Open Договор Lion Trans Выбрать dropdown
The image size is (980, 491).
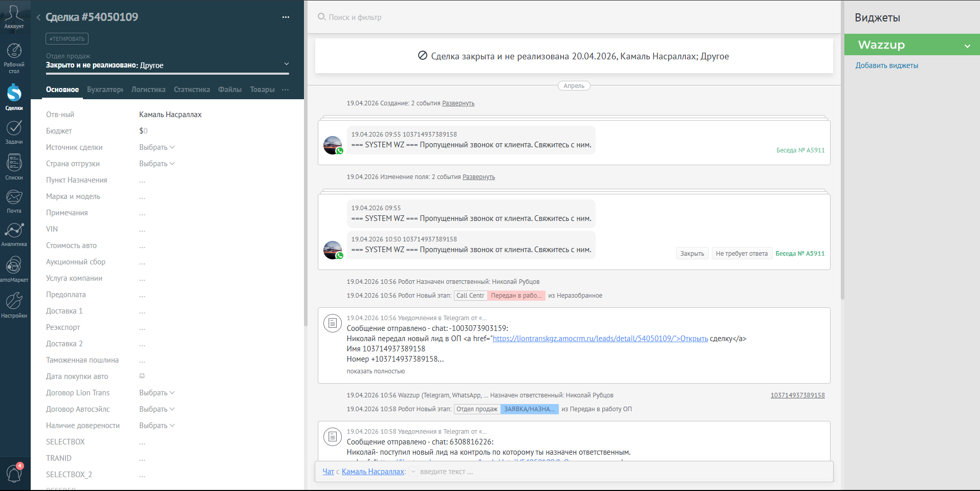coord(157,393)
